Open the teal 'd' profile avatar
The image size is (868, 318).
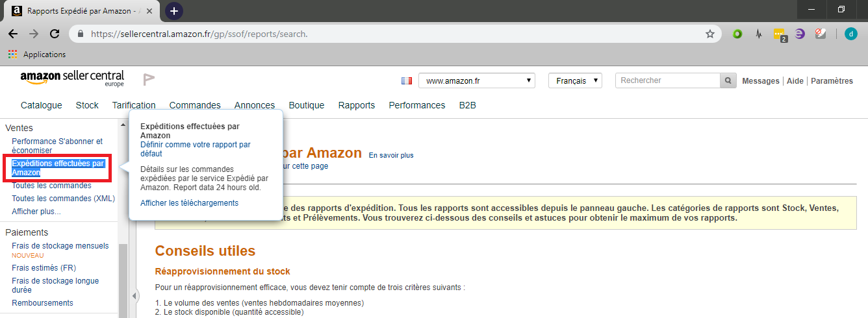tap(850, 34)
